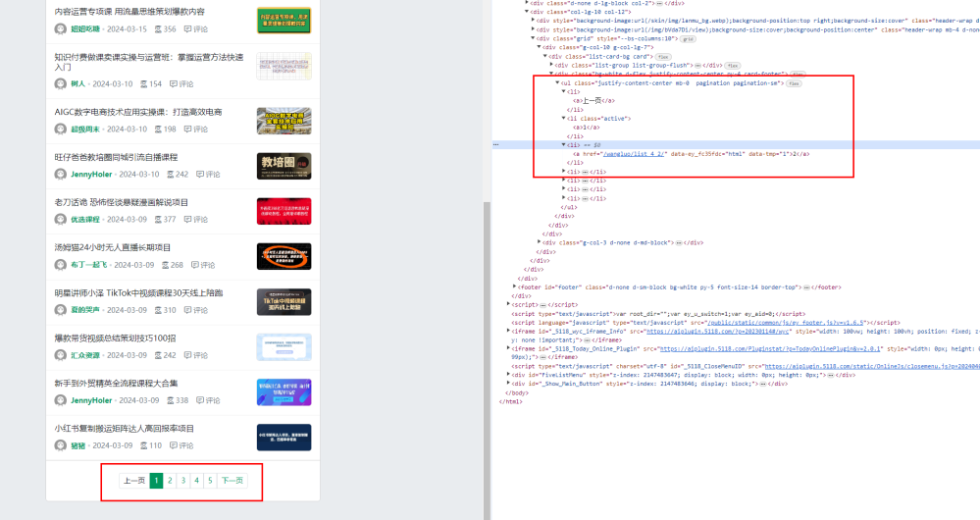Open author link JennyHoler dated 2024-03-10
Image resolution: width=980 pixels, height=520 pixels.
tap(91, 175)
